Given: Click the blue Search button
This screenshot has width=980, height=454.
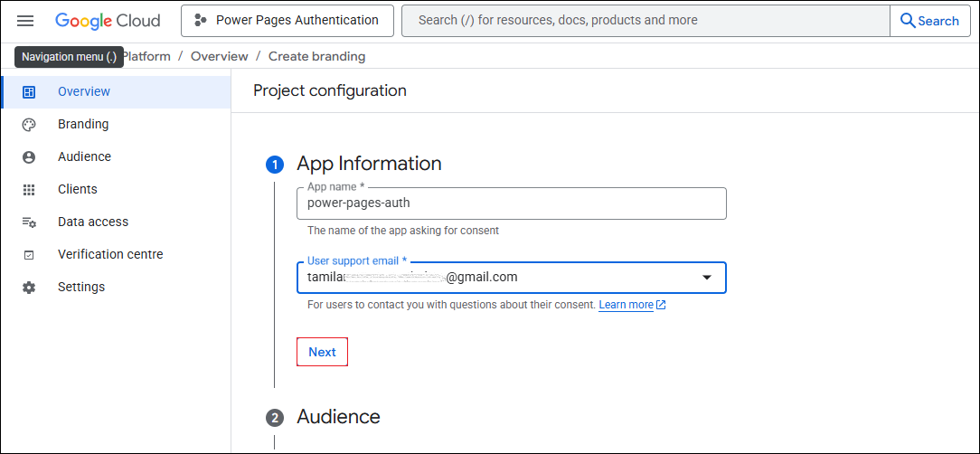Looking at the screenshot, I should [x=930, y=21].
